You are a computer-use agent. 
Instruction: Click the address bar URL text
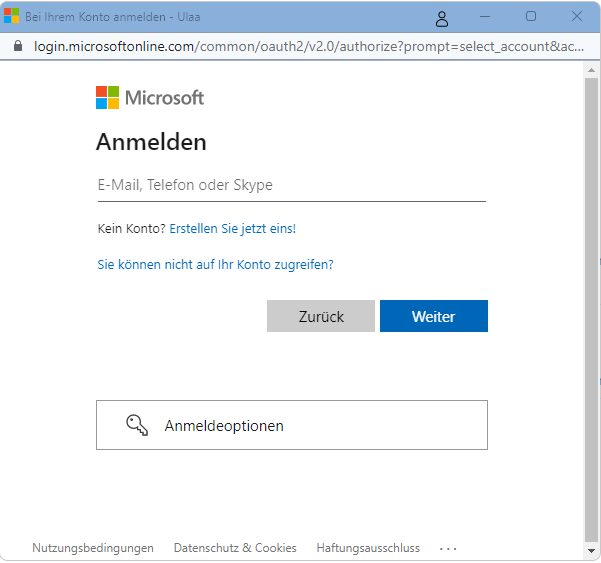pos(309,46)
